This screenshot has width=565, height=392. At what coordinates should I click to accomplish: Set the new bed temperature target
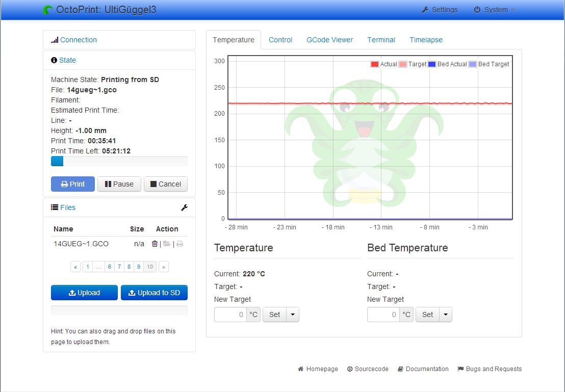pyautogui.click(x=428, y=315)
